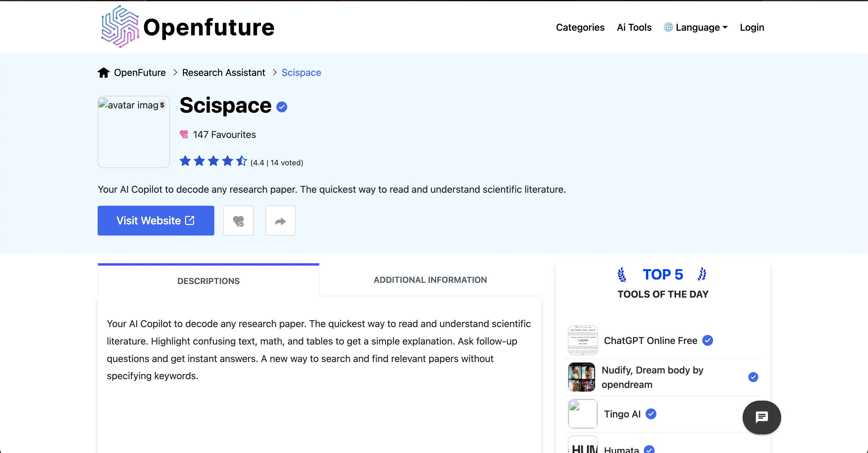This screenshot has height=453, width=868.
Task: Click the share arrow button
Action: (280, 220)
